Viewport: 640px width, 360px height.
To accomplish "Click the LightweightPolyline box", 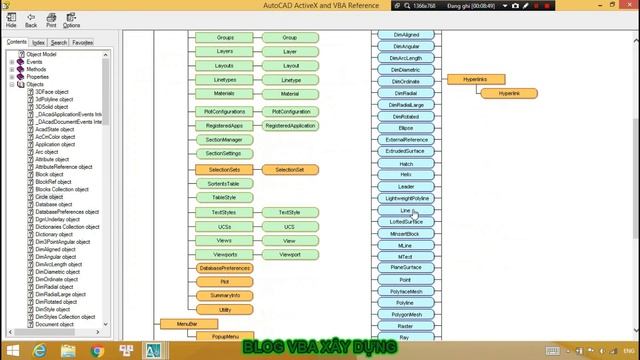I will pos(406,198).
